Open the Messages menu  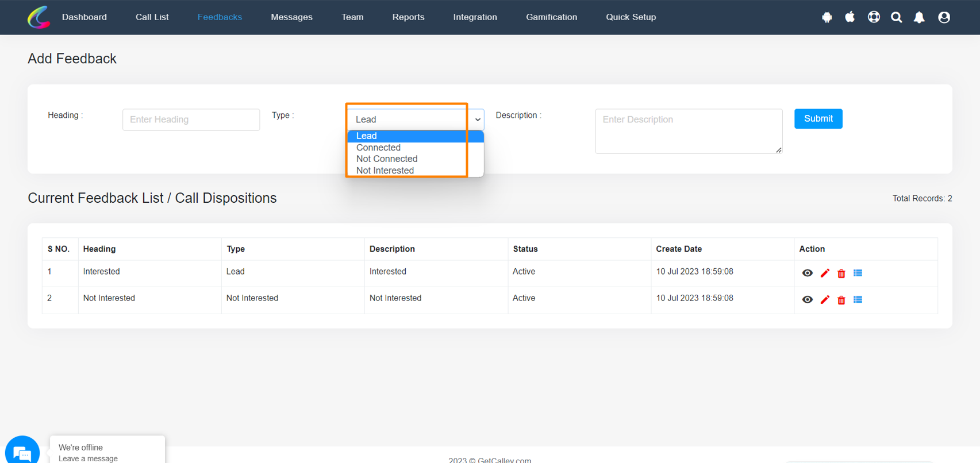pyautogui.click(x=291, y=17)
